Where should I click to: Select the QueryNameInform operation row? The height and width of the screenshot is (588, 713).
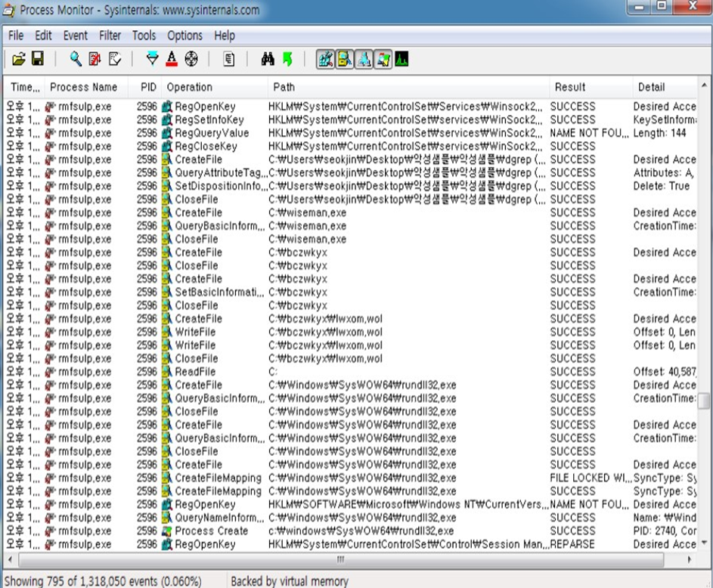click(x=350, y=518)
